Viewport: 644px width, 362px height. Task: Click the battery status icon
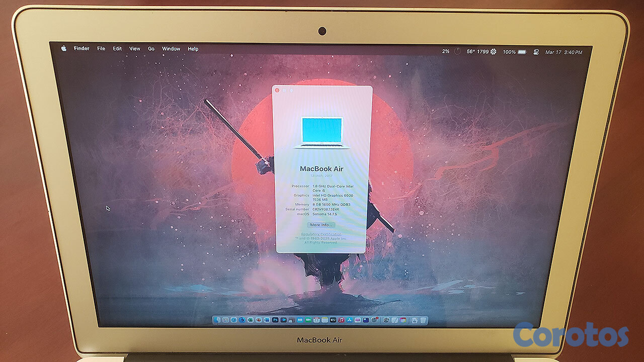coord(522,52)
